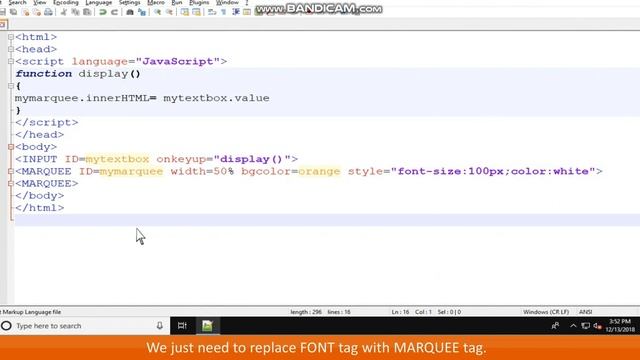Collapse the second <MARQUEE> fold marker
This screenshot has width=640, height=360.
11,183
